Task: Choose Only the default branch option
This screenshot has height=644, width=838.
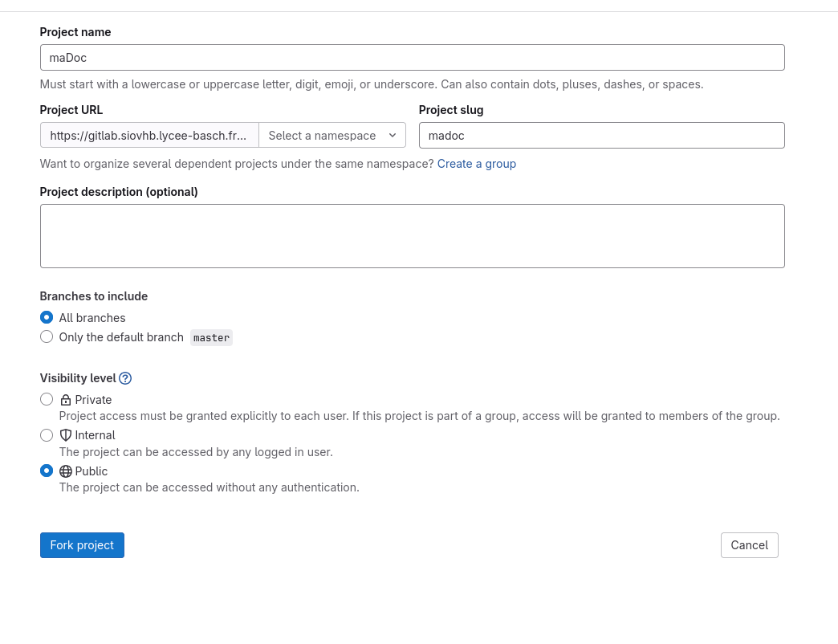Action: [x=47, y=337]
